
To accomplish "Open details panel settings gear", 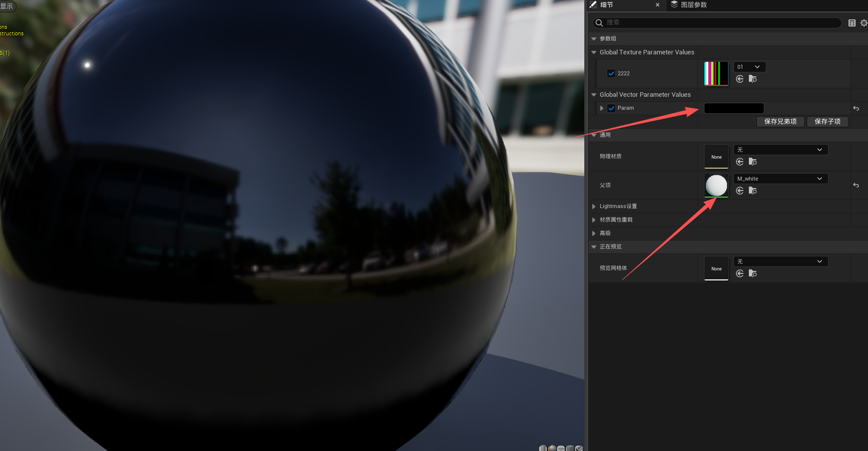I will [x=864, y=23].
